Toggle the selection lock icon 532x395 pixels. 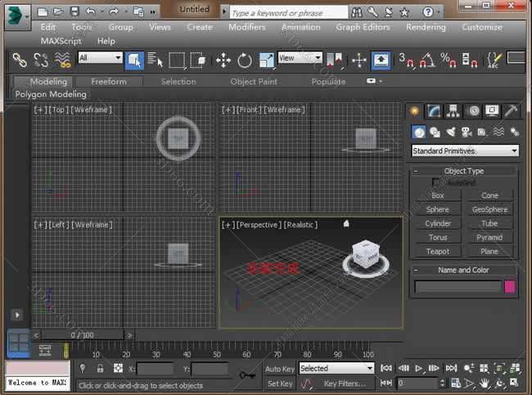tap(100, 369)
